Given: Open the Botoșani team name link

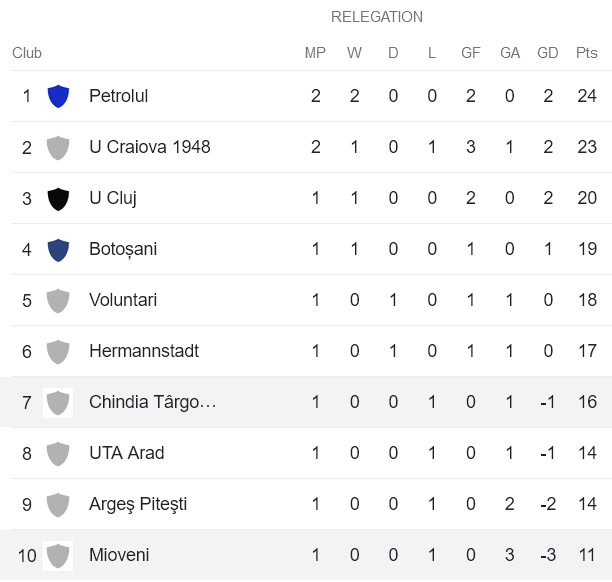Looking at the screenshot, I should pyautogui.click(x=122, y=249).
